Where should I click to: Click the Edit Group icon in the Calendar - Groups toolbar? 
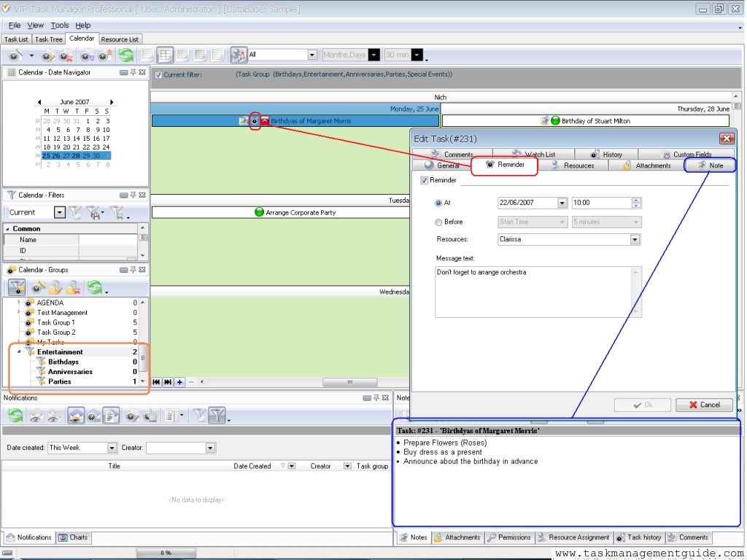coord(55,287)
